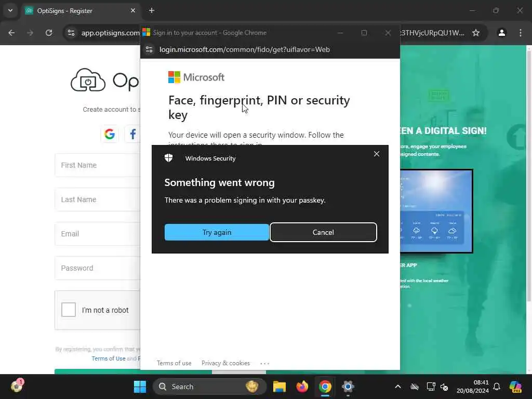The width and height of the screenshot is (532, 399).
Task: Click the cloud sync off icon in system tray
Action: coord(414,387)
